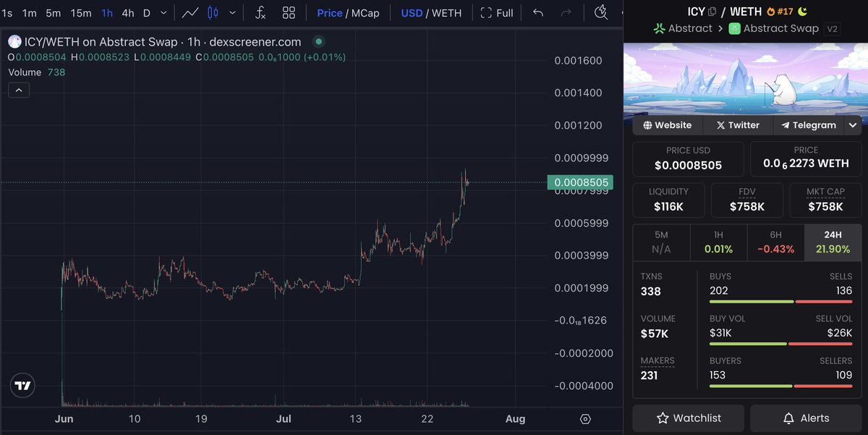Click the FDV $758K box
Screen dimensions: 868x435
[747, 200]
